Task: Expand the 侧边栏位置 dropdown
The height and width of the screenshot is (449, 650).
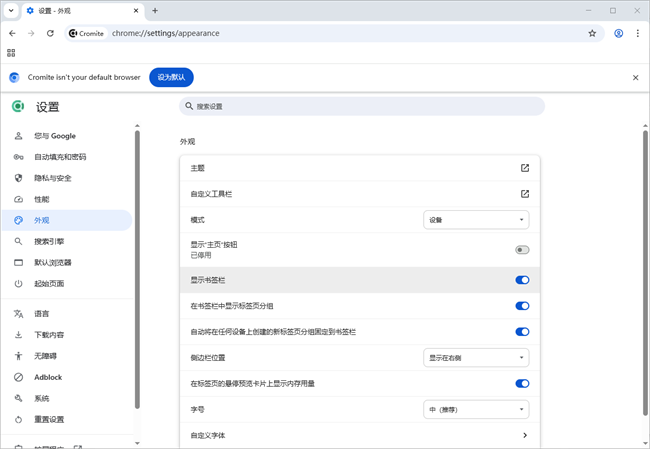Action: pos(476,357)
